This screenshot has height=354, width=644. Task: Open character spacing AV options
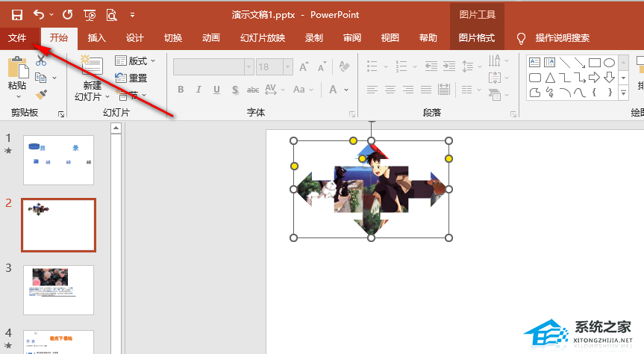[x=275, y=90]
